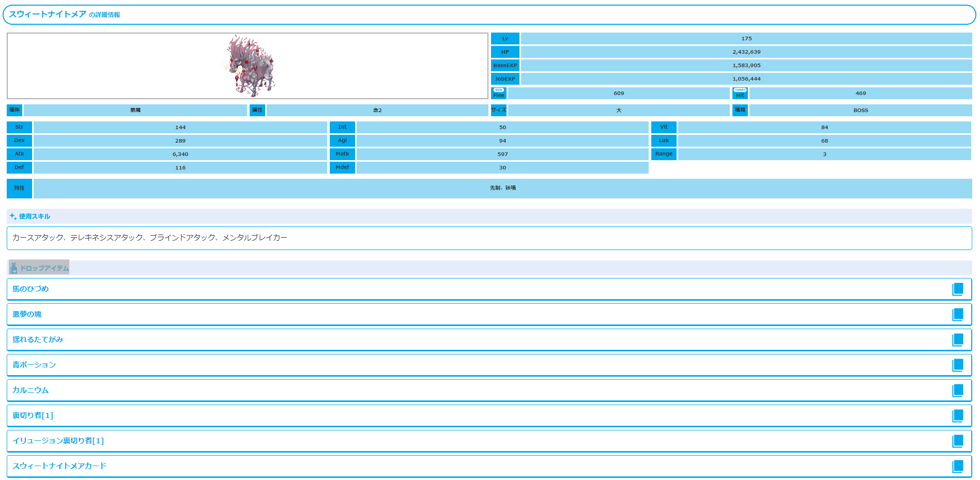Click the 使用スキル sparkle icon
Image resolution: width=980 pixels, height=480 pixels.
[x=13, y=216]
